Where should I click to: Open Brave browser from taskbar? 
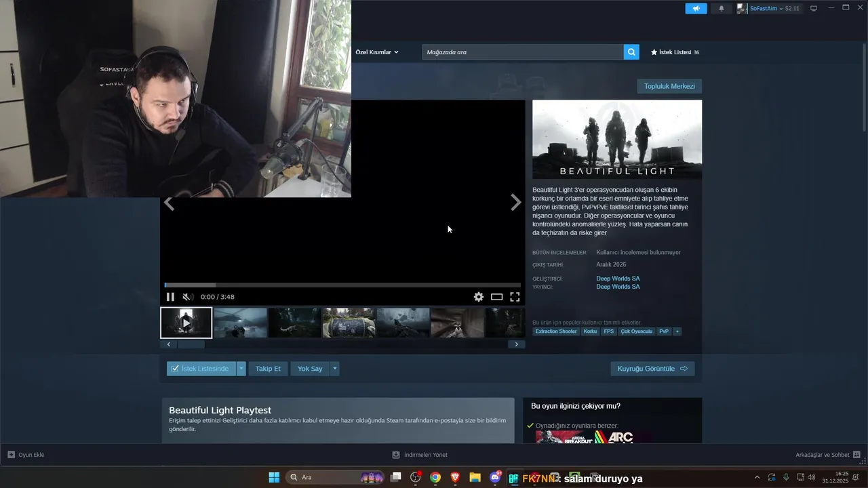[x=455, y=477]
